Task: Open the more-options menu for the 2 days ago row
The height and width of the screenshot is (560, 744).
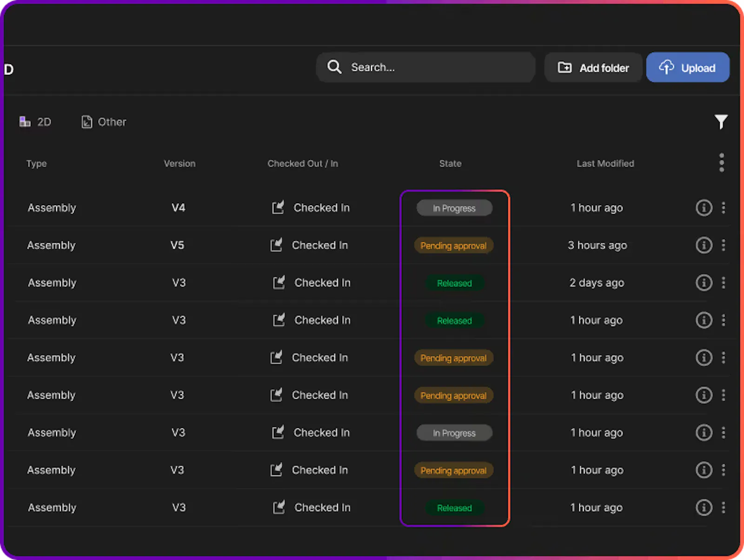Action: click(x=724, y=282)
